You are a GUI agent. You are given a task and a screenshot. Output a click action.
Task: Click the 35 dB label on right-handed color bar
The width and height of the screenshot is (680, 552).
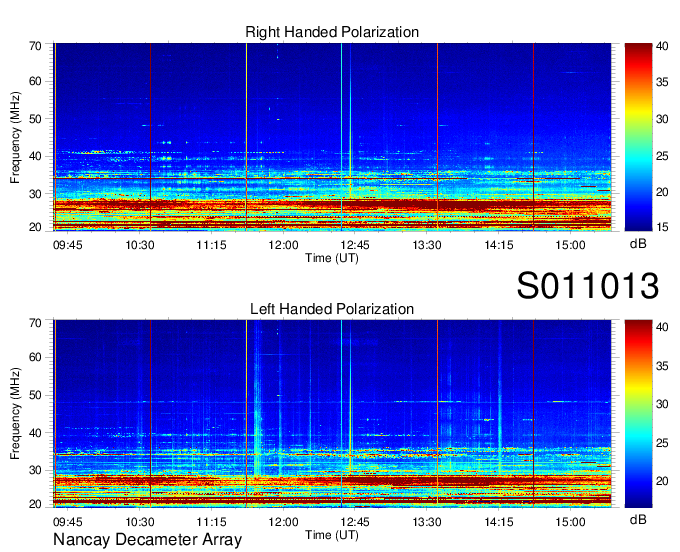coord(662,82)
